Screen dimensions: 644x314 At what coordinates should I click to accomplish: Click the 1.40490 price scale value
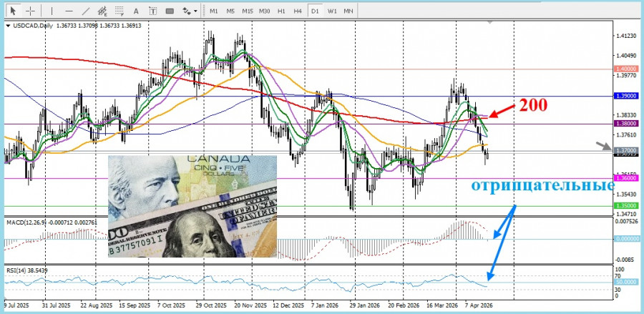626,55
